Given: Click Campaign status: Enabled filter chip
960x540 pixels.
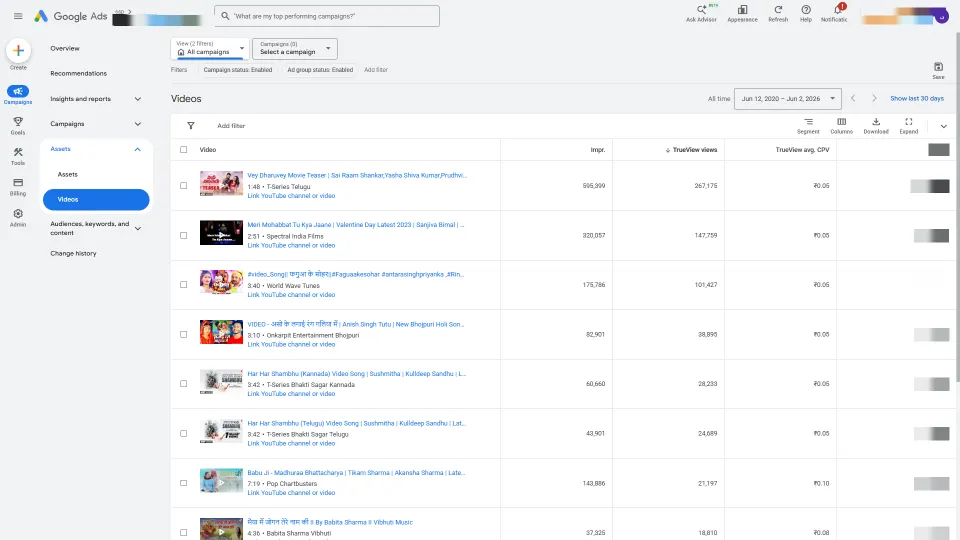Looking at the screenshot, I should (238, 70).
